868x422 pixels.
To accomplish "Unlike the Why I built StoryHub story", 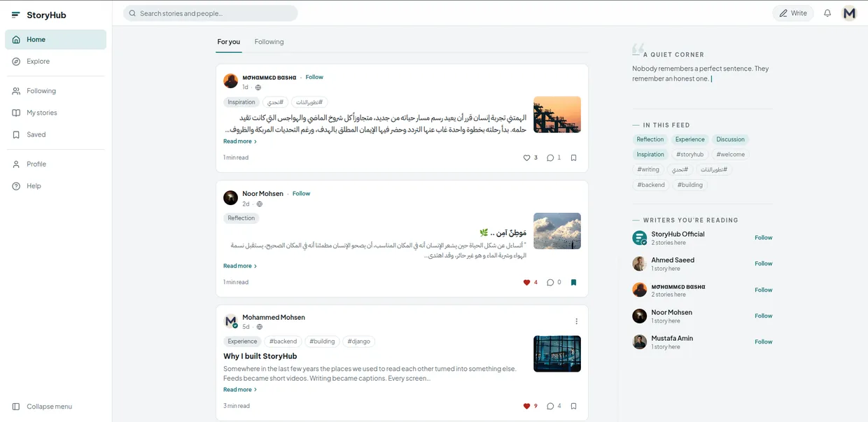I will pos(527,406).
